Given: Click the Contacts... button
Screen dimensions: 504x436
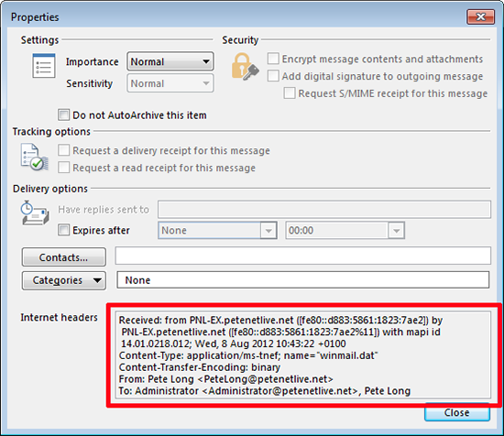Looking at the screenshot, I should point(63,257).
